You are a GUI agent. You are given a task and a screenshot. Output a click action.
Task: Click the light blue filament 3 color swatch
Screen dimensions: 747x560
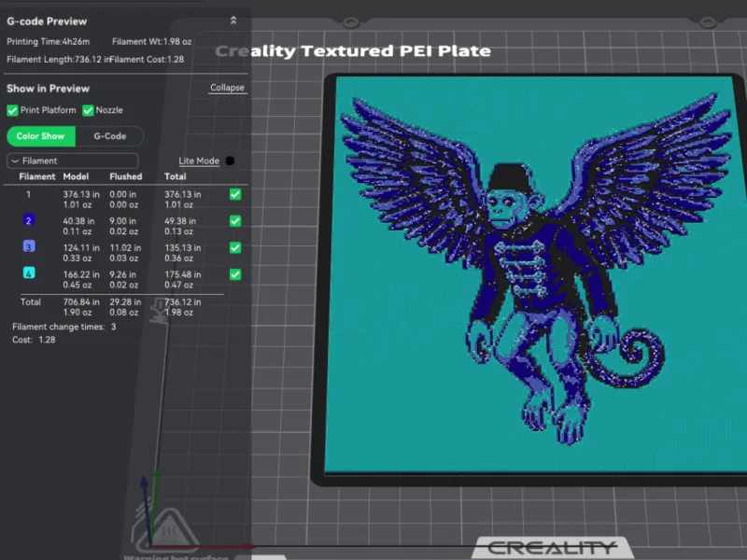click(x=29, y=246)
